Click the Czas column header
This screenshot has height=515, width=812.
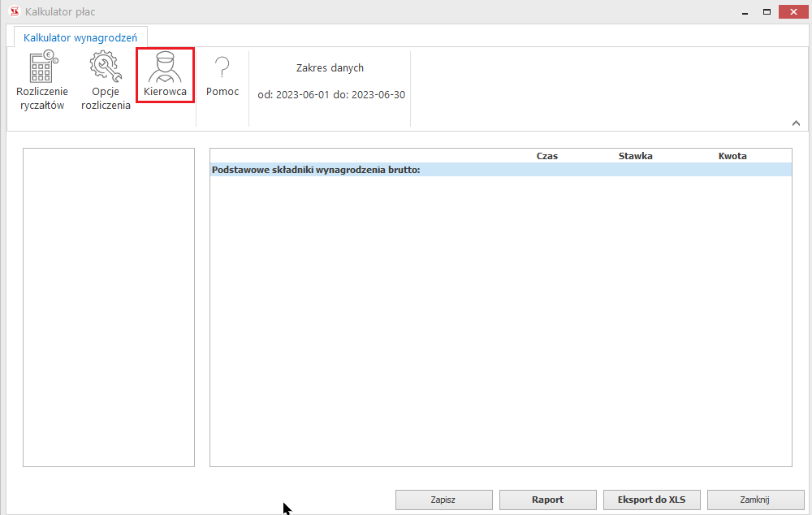[x=546, y=156]
